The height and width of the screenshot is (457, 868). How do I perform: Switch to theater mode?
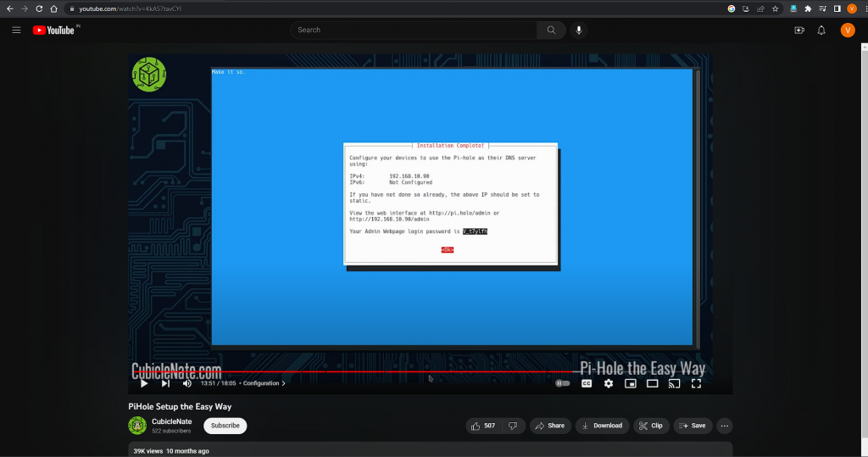point(652,383)
